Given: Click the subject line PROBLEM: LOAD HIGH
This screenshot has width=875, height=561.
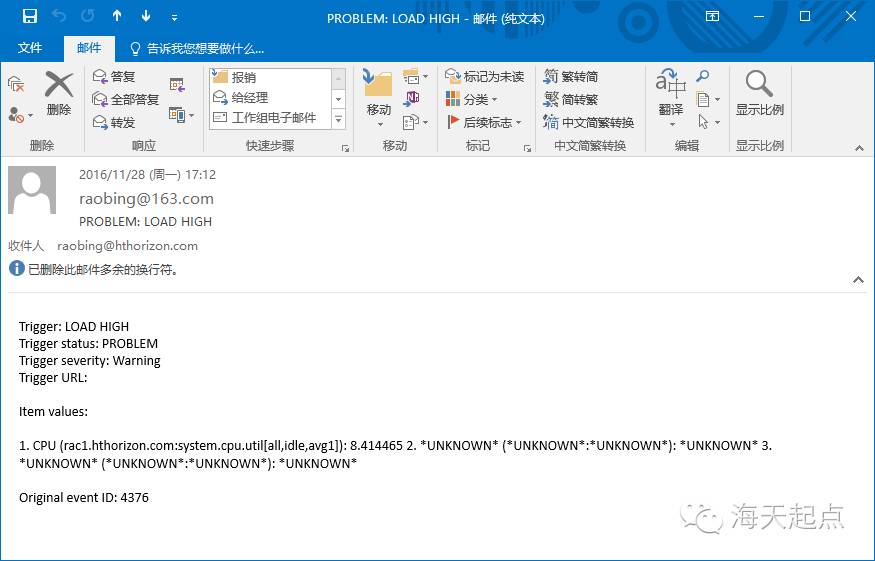Looking at the screenshot, I should click(146, 222).
